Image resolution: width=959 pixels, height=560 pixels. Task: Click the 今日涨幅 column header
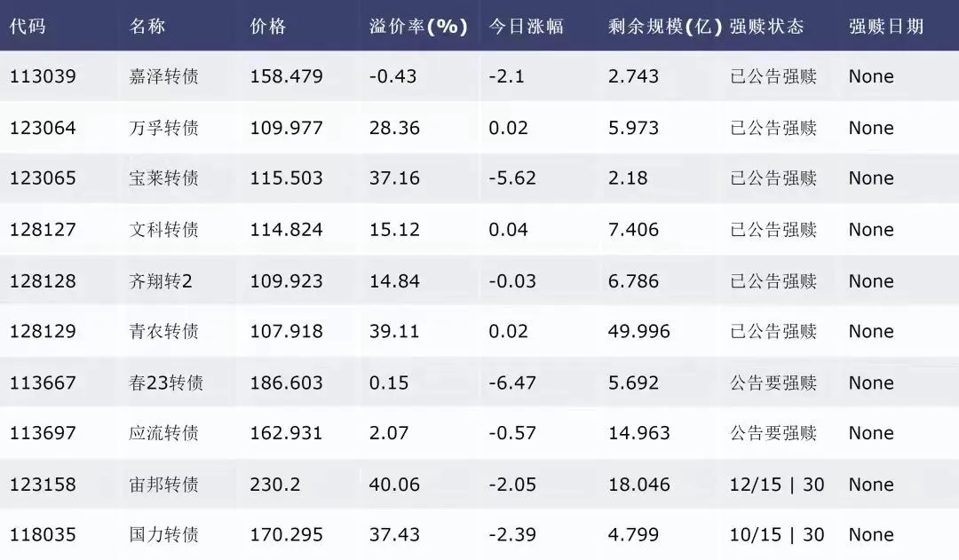point(526,27)
